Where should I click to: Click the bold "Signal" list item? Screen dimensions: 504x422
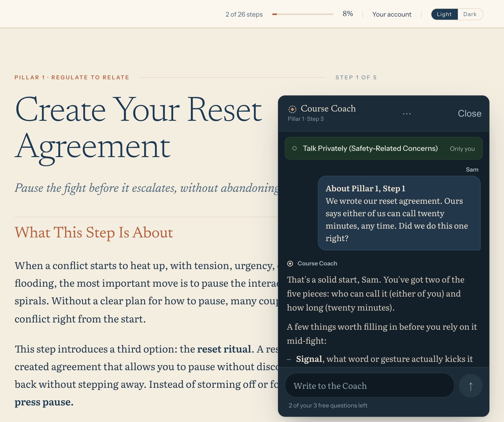coord(309,359)
